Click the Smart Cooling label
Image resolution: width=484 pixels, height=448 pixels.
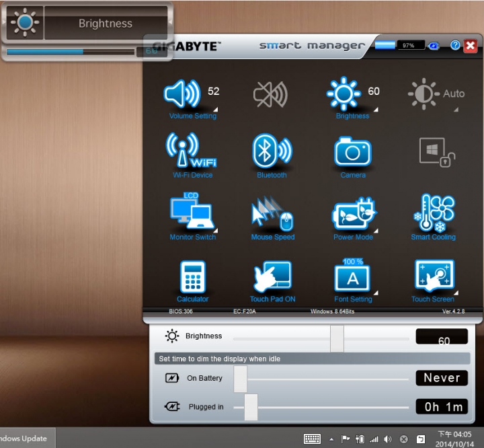coord(433,237)
